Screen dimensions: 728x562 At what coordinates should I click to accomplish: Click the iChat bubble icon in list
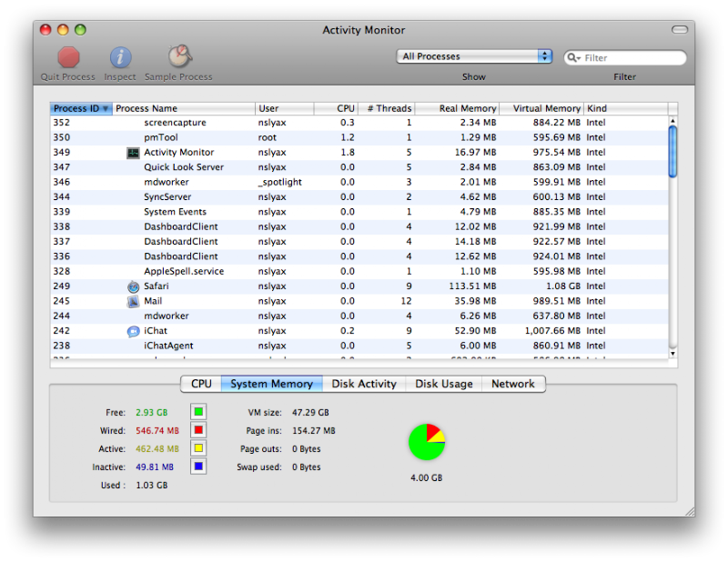[133, 331]
